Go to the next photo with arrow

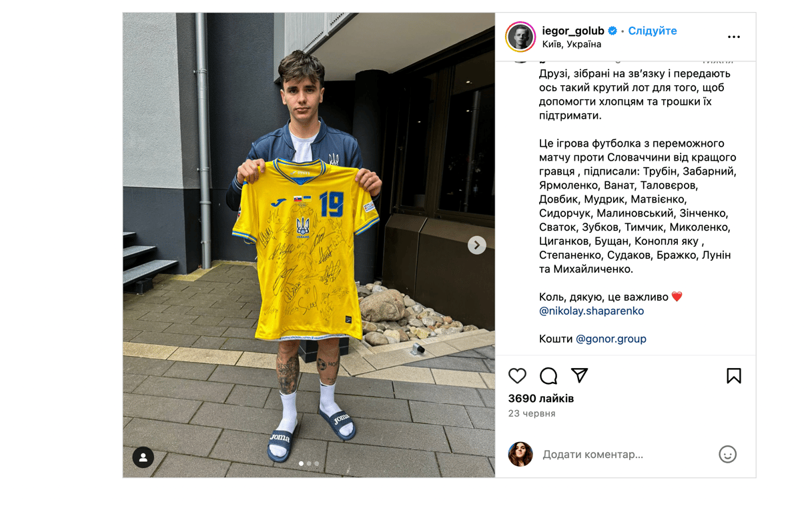(x=476, y=245)
